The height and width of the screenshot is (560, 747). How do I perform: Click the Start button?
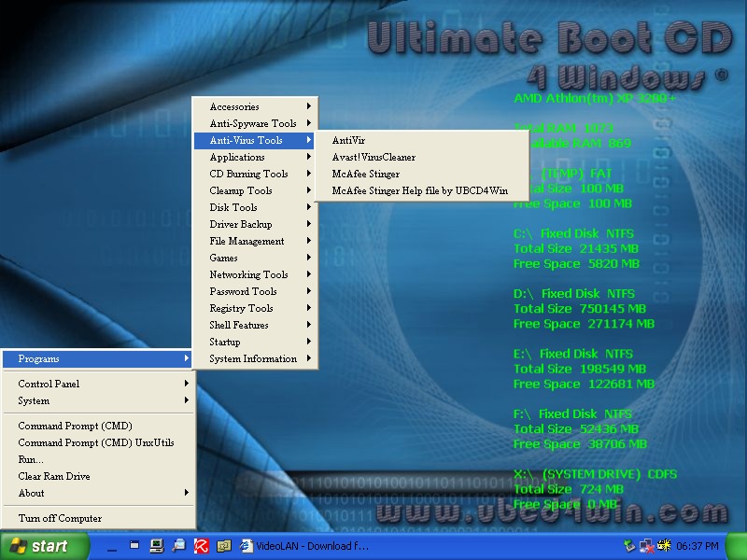tap(39, 546)
